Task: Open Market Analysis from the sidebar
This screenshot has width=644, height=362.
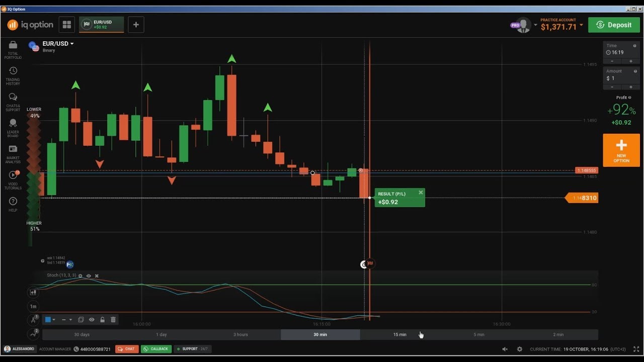Action: (x=13, y=154)
